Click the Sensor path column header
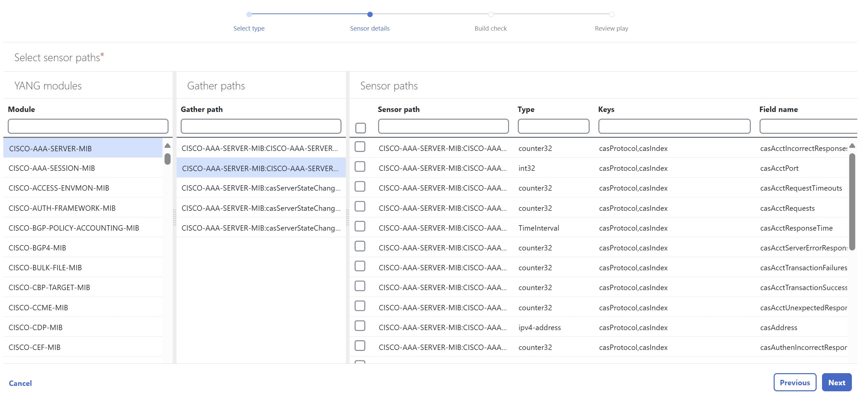868x396 pixels. click(x=398, y=109)
